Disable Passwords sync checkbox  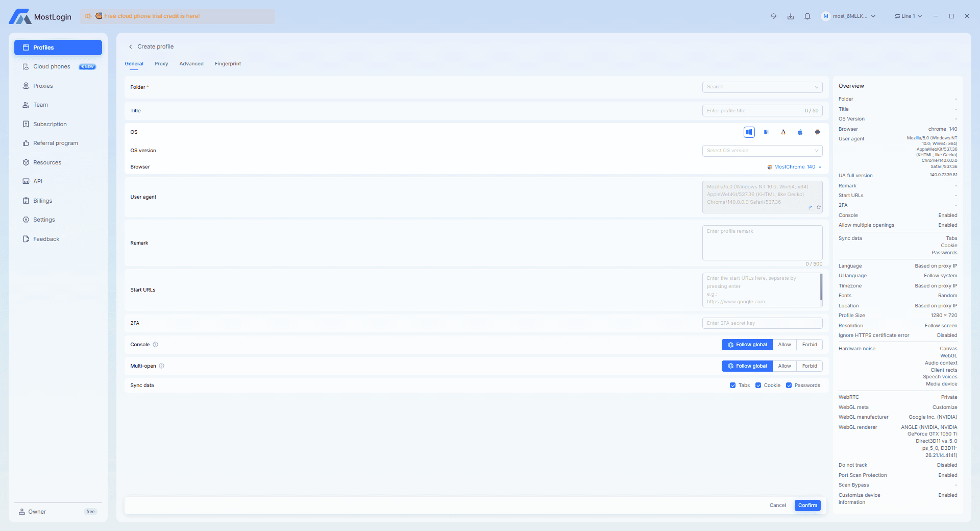coord(789,385)
